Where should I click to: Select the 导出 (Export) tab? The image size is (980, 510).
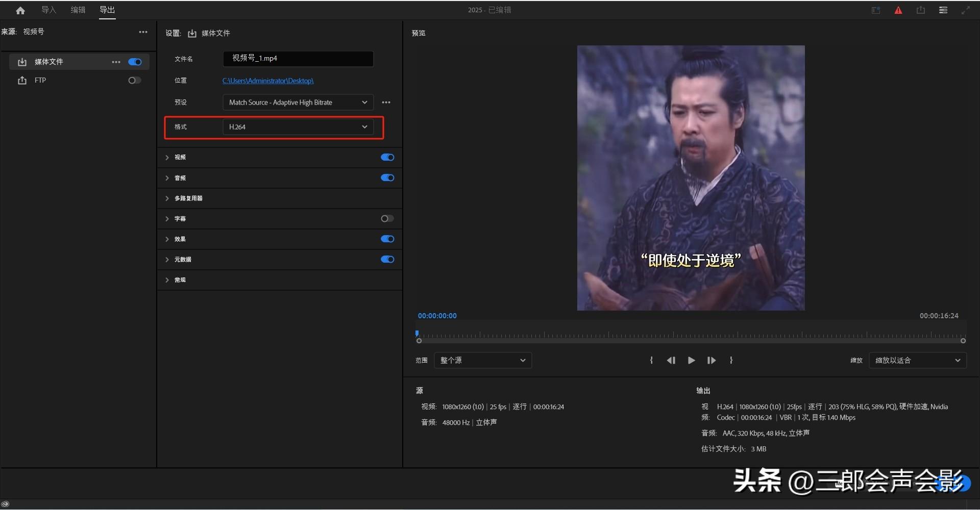pyautogui.click(x=107, y=10)
